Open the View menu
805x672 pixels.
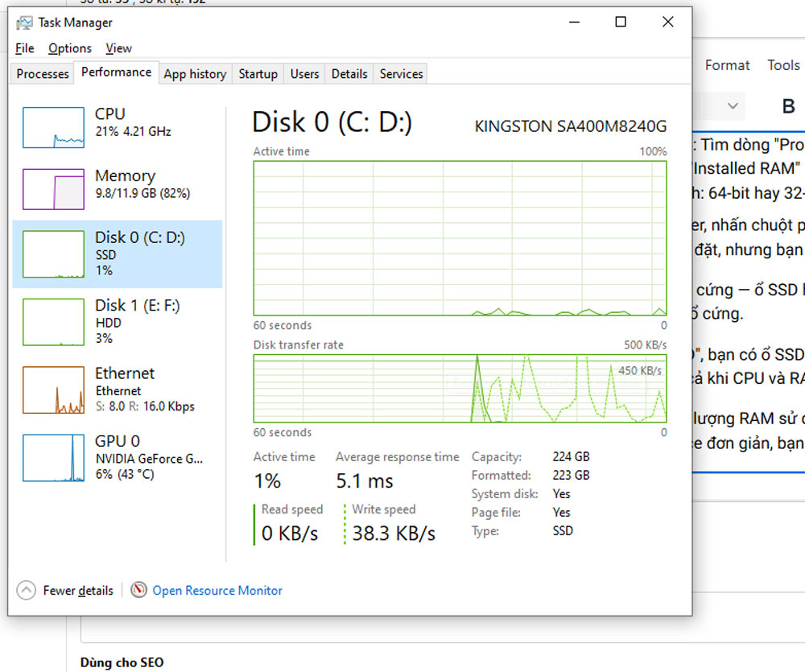click(118, 48)
